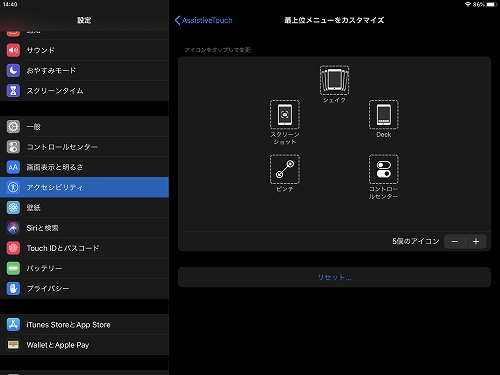Screen dimensions: 500x375
Task: Tap the Pinch (ピンチ) icon slot
Action: 285,169
